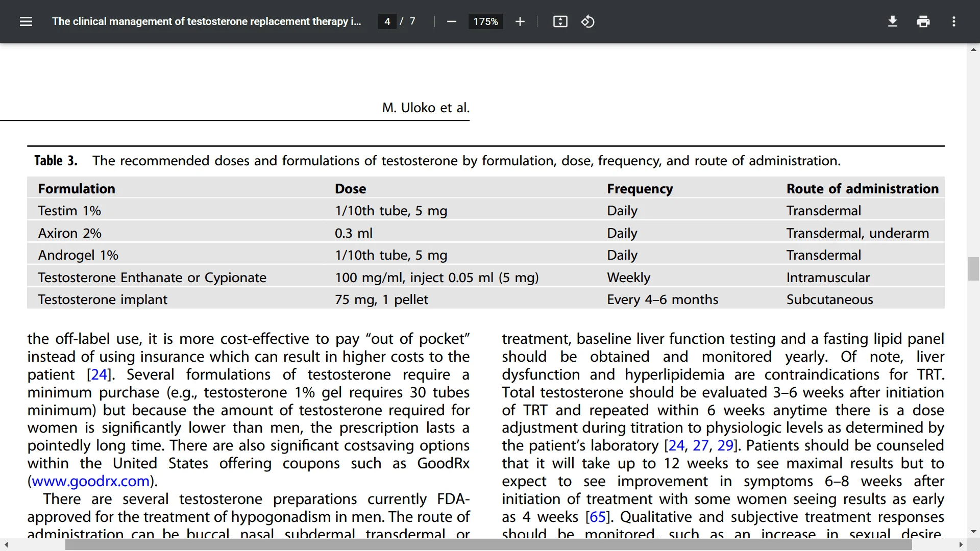
Task: Click the 'Frequency' column header
Action: (x=640, y=189)
